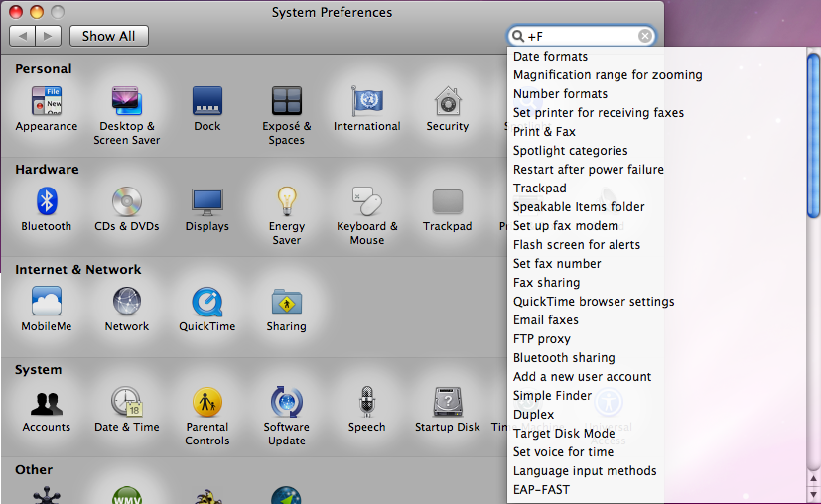Viewport: 821px width, 504px height.
Task: Select the 'Duplex' search result
Action: tap(533, 414)
